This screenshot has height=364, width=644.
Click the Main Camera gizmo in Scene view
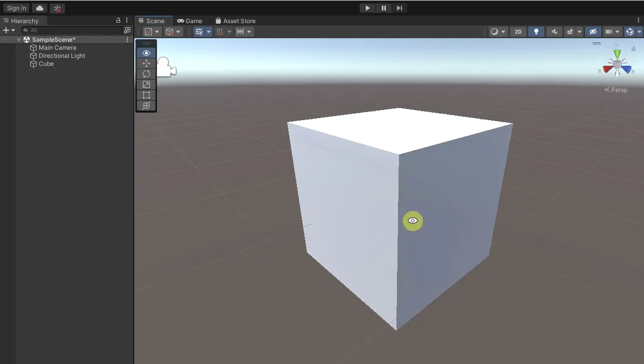tap(166, 67)
